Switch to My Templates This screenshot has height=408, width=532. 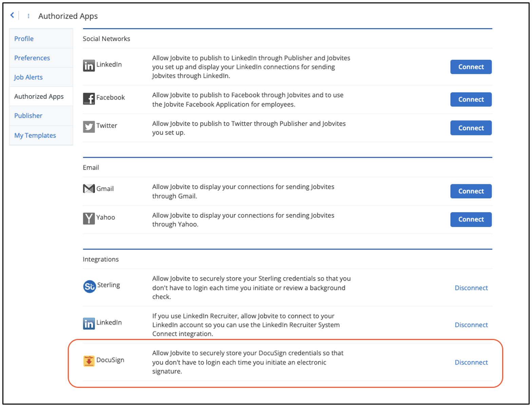coord(35,135)
